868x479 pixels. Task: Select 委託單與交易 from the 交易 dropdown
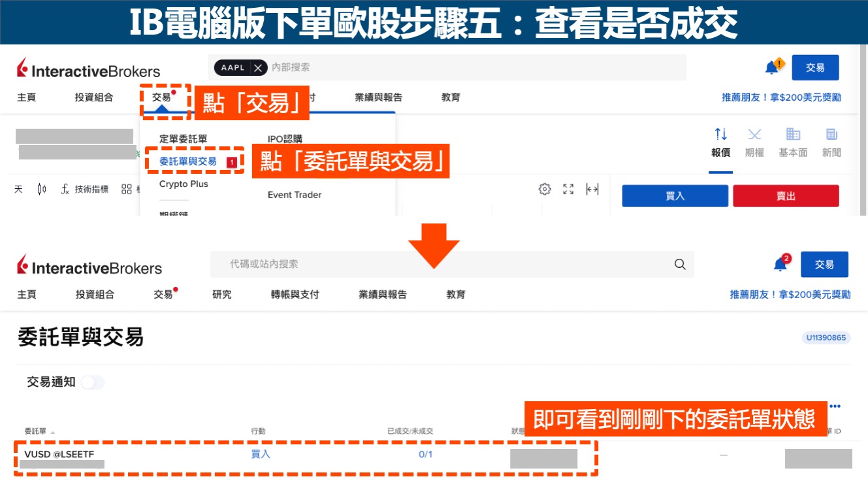(188, 161)
